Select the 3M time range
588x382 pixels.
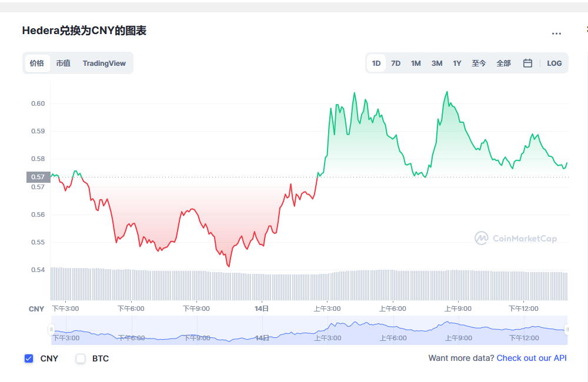pos(437,63)
